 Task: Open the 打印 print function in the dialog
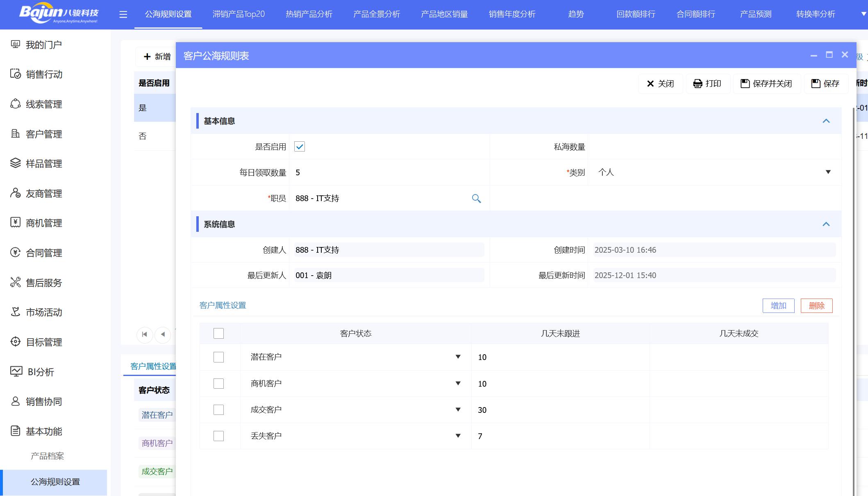tap(708, 84)
